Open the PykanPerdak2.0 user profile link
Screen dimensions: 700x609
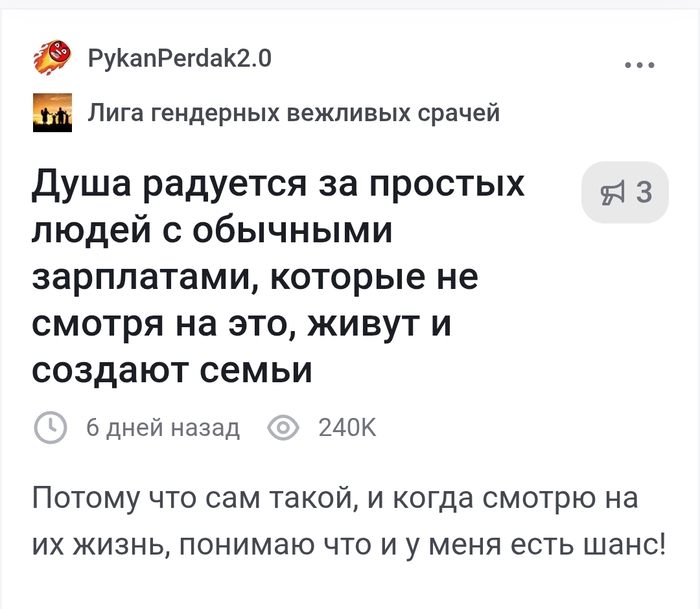pyautogui.click(x=180, y=59)
